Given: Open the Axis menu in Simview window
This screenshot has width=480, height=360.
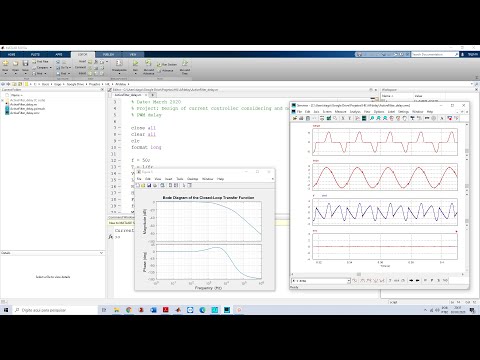Looking at the screenshot, I should pos(316,112).
